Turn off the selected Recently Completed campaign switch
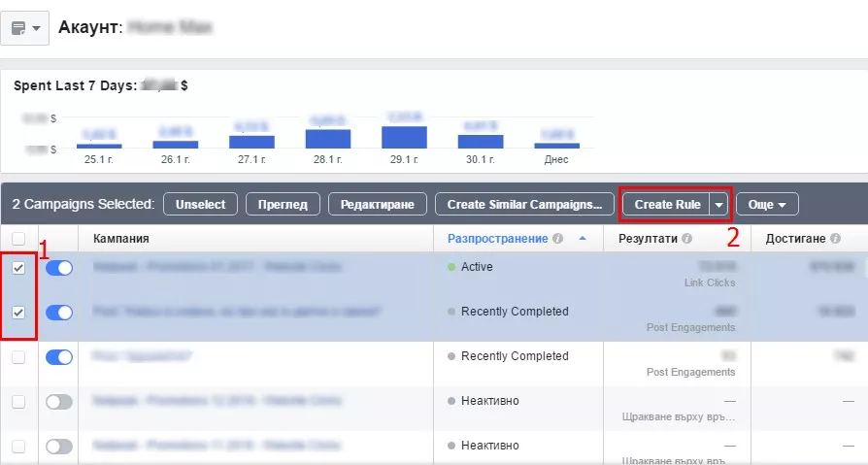 tap(59, 313)
